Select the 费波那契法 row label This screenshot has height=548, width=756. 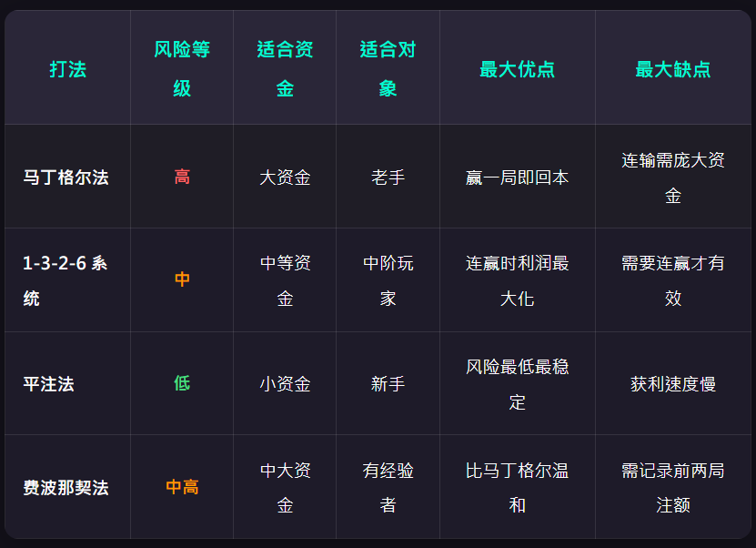tap(66, 488)
